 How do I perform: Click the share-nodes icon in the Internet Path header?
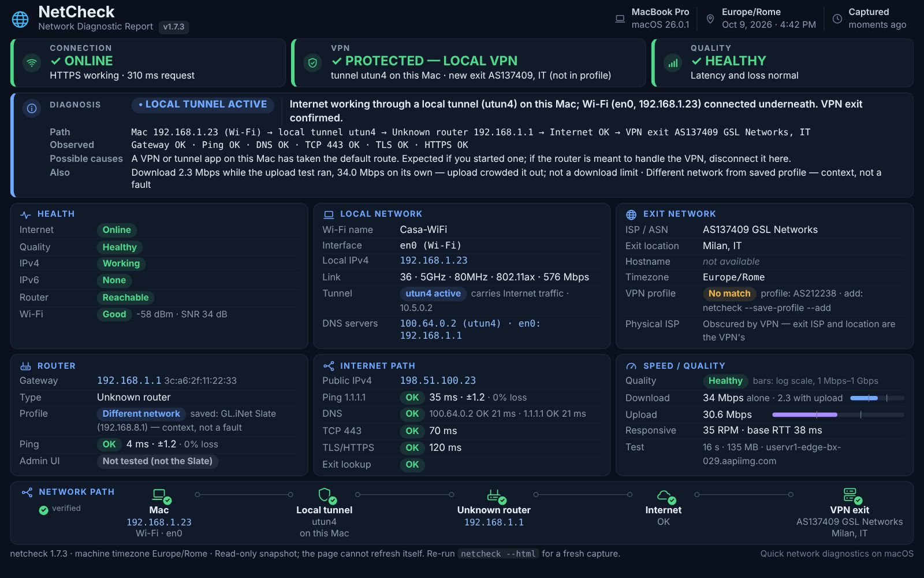(x=329, y=366)
